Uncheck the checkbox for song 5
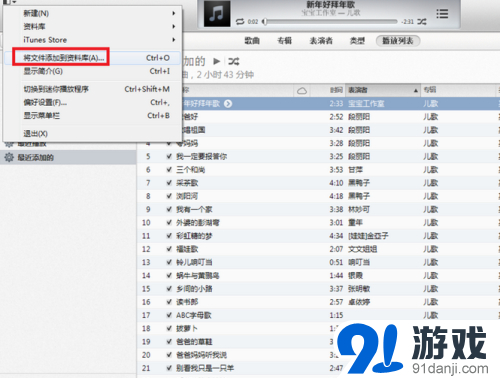 click(169, 156)
